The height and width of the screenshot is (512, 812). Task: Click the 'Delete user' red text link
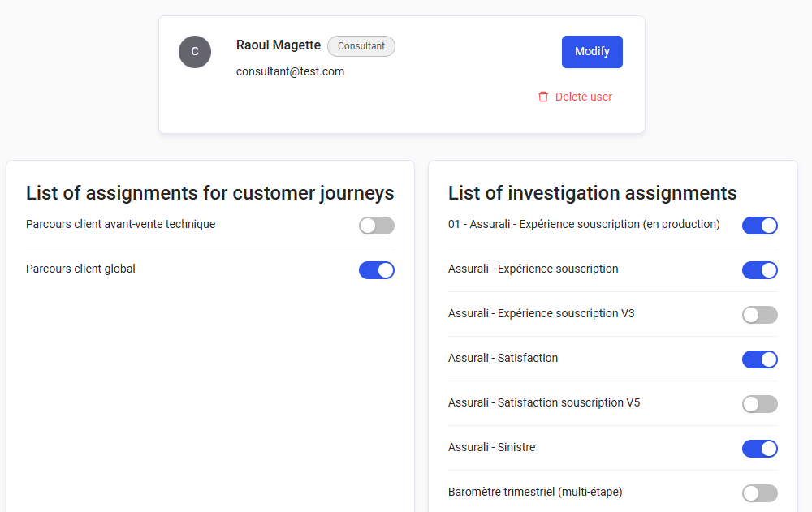pos(583,97)
